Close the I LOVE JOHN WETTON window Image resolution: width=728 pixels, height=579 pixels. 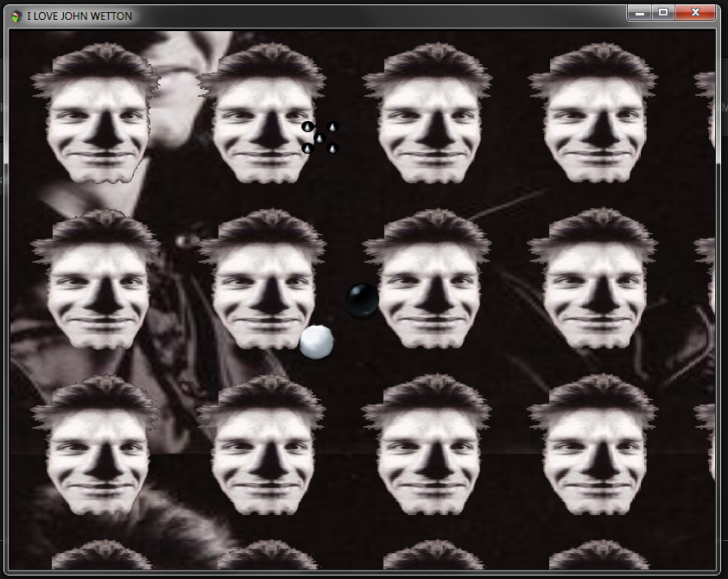pos(695,13)
